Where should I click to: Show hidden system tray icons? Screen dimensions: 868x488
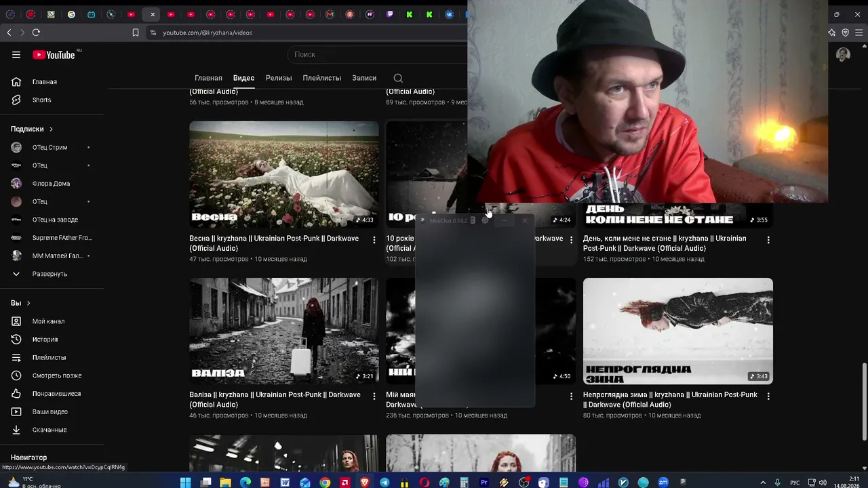point(764,483)
